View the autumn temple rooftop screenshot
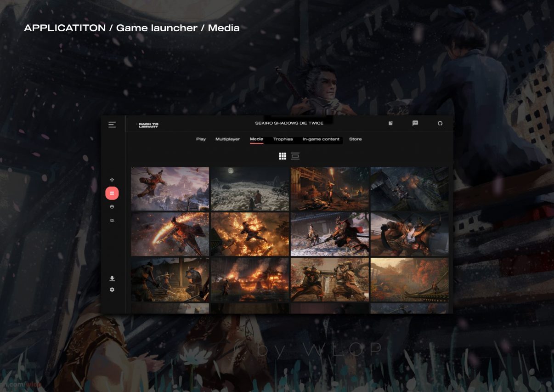The height and width of the screenshot is (392, 554). point(410,280)
